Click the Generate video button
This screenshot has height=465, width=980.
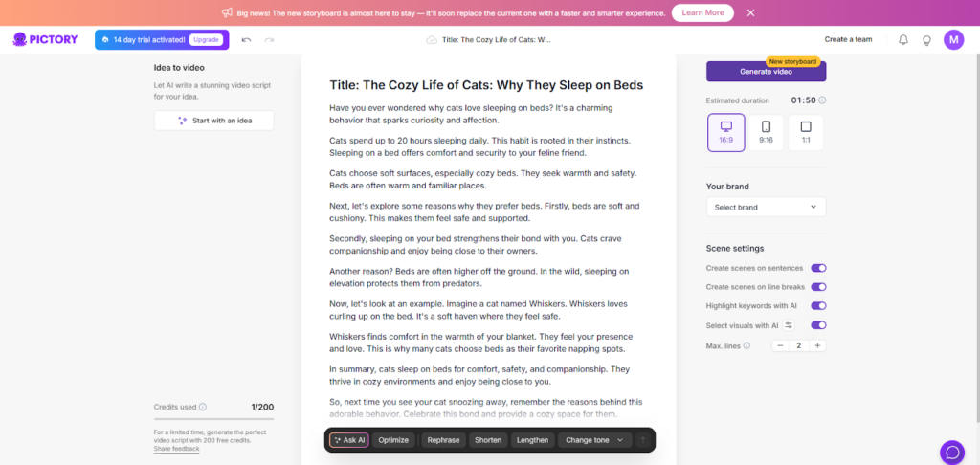pos(766,72)
